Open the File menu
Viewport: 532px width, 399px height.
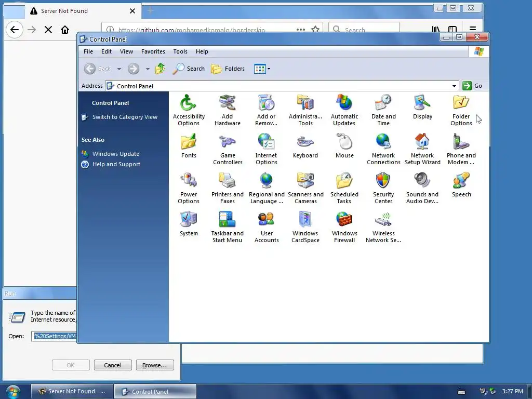coord(88,51)
